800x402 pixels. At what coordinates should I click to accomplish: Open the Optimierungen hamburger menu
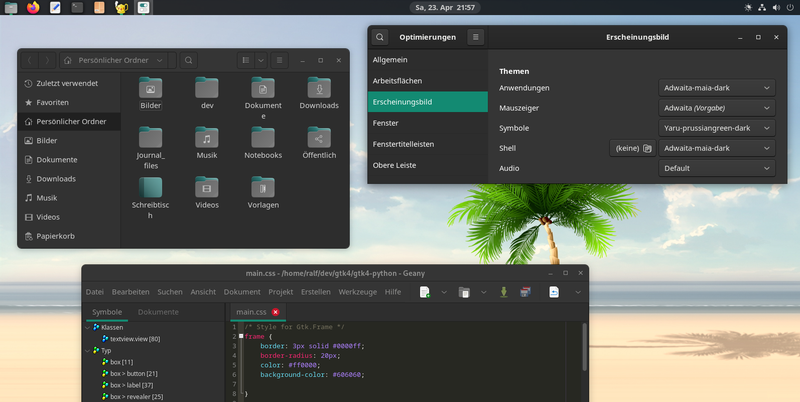(476, 37)
